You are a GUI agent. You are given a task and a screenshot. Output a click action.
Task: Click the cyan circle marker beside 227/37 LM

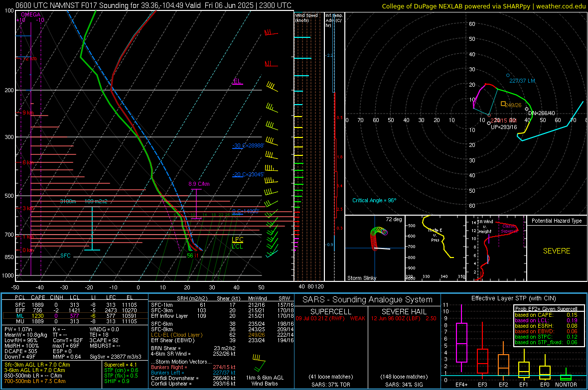tap(508, 75)
